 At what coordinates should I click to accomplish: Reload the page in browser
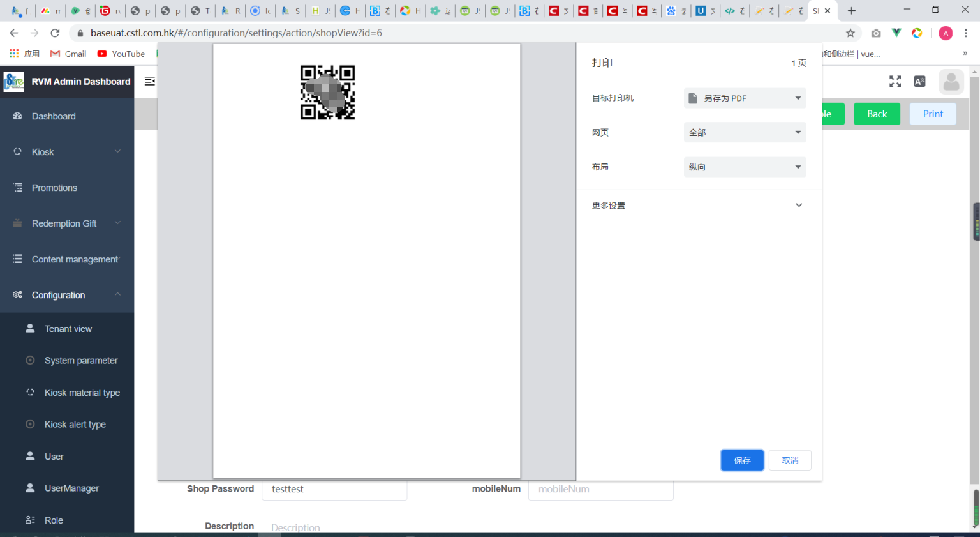coord(55,33)
